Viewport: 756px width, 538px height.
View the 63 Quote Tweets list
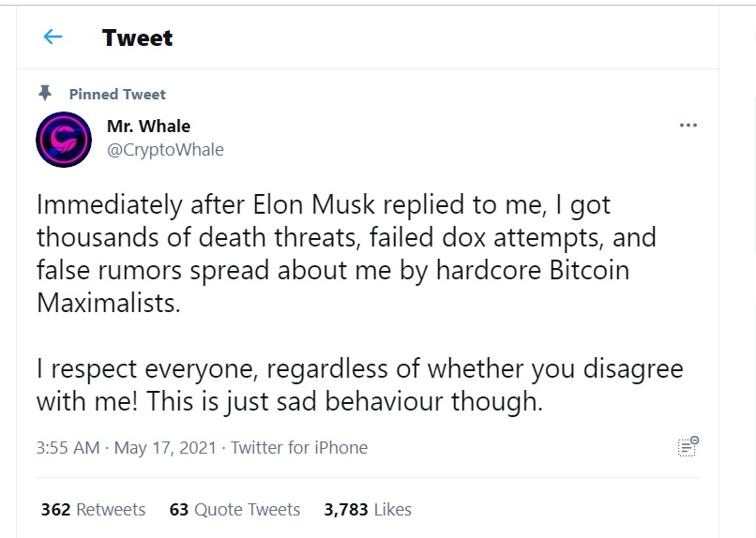click(x=234, y=510)
